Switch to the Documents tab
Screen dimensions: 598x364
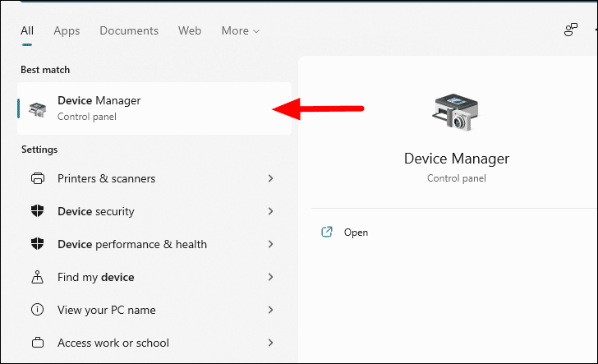(129, 30)
